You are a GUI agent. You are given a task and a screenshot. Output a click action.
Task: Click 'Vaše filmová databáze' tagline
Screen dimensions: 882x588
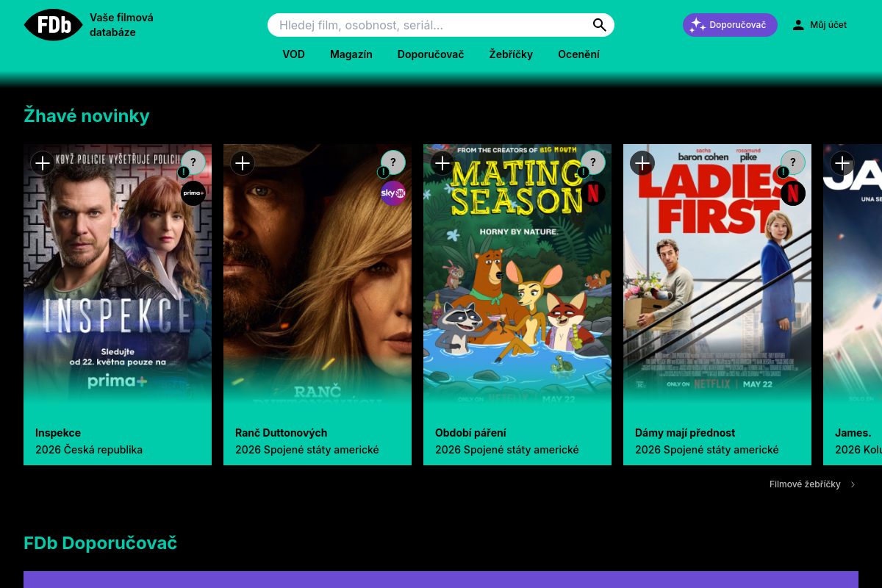122,25
